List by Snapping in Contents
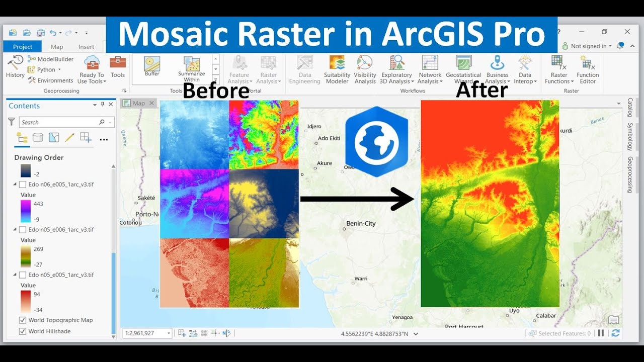This screenshot has height=362, width=644. coord(86,137)
